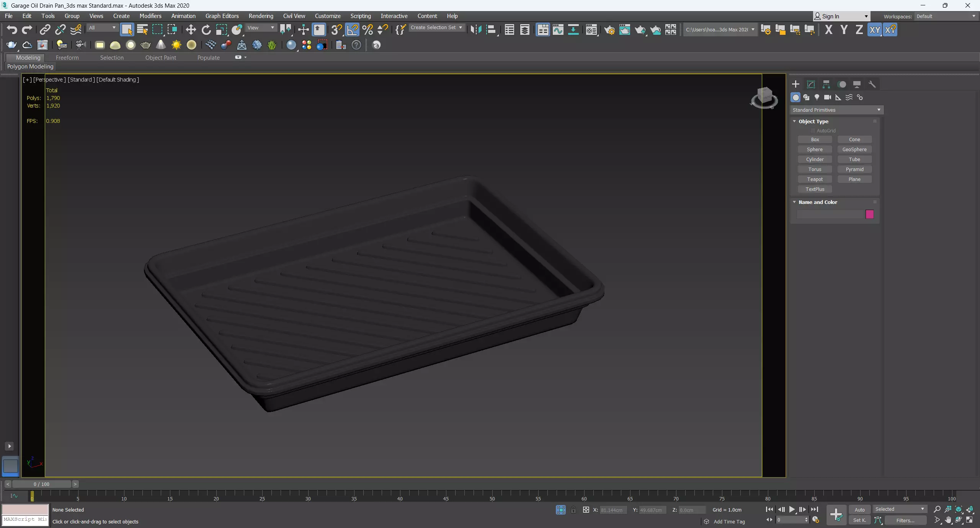Open the View reference coordinate dropdown

point(261,28)
